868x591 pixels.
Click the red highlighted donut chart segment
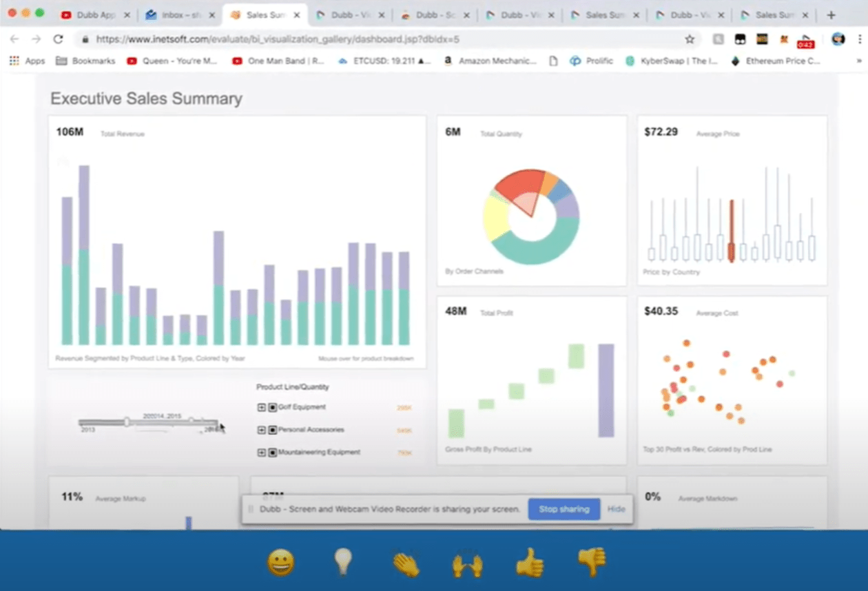[520, 186]
